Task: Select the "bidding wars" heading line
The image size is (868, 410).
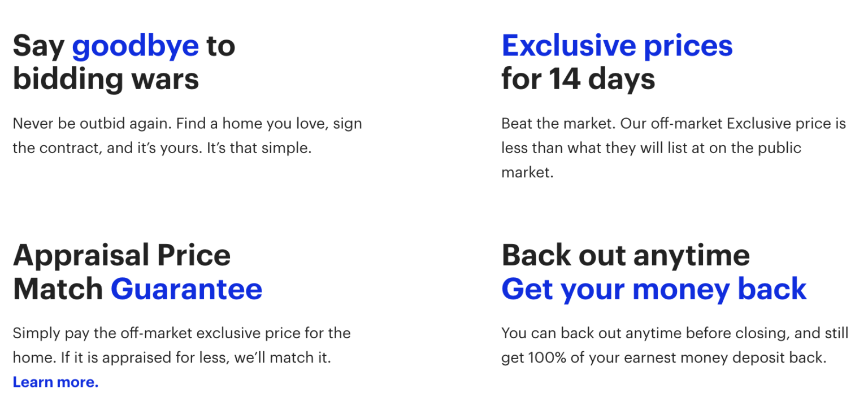Action: pos(106,78)
